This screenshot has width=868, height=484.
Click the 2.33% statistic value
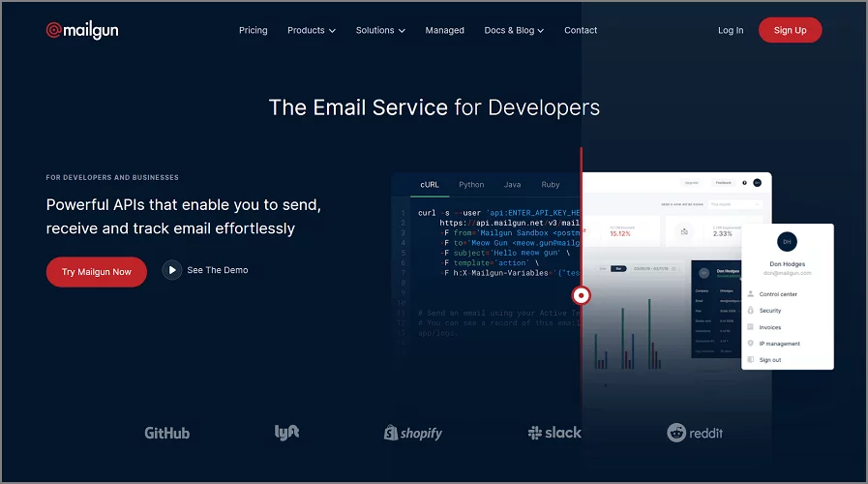coord(723,234)
